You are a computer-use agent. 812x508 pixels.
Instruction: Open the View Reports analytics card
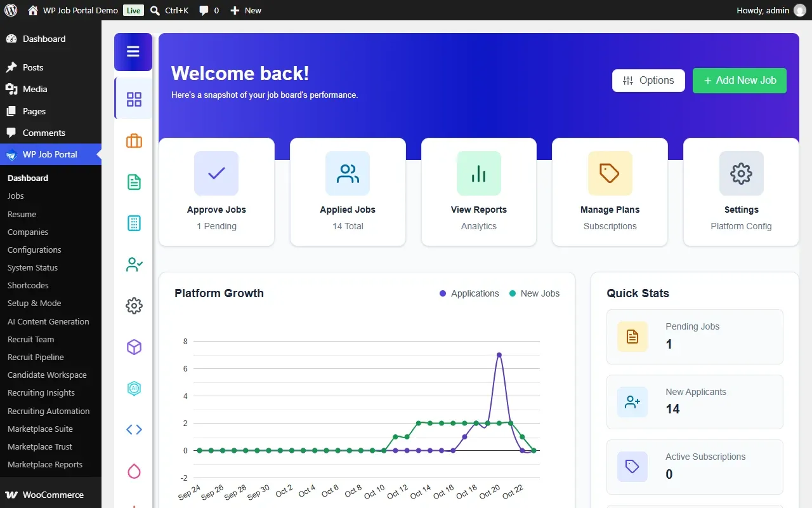pyautogui.click(x=479, y=192)
